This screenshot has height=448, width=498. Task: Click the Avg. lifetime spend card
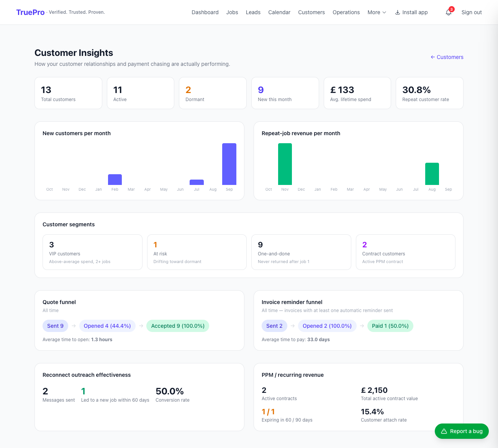click(357, 93)
